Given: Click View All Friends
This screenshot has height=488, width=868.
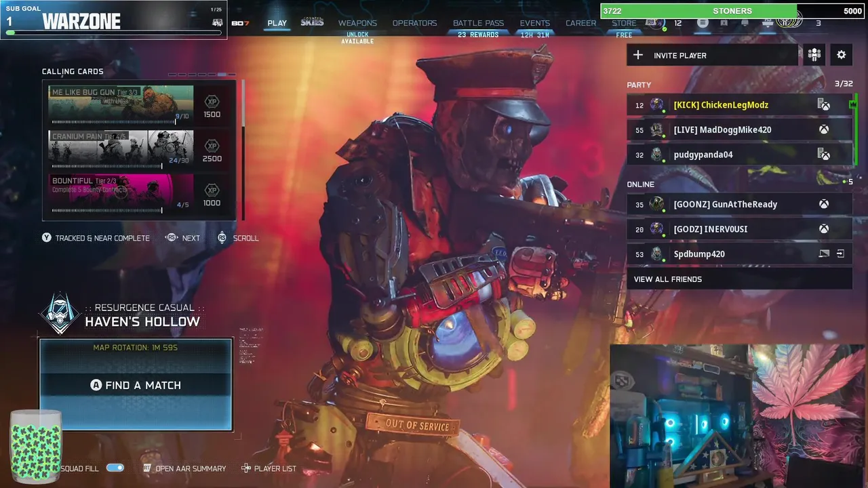Looking at the screenshot, I should [x=739, y=279].
